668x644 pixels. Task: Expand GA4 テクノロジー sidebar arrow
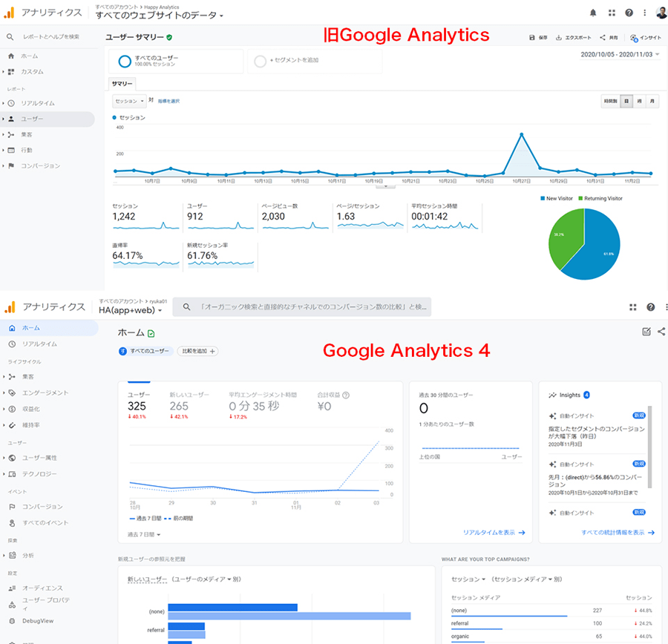tap(4, 474)
